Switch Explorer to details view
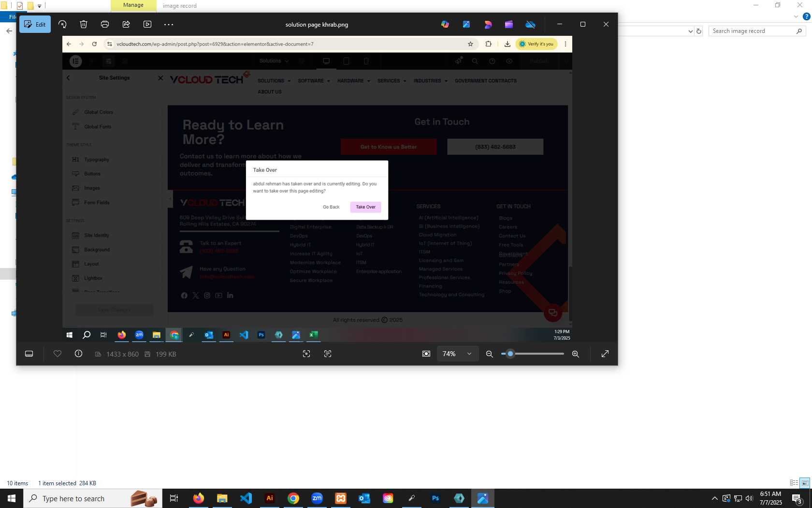Viewport: 812px width, 508px height. (x=794, y=483)
